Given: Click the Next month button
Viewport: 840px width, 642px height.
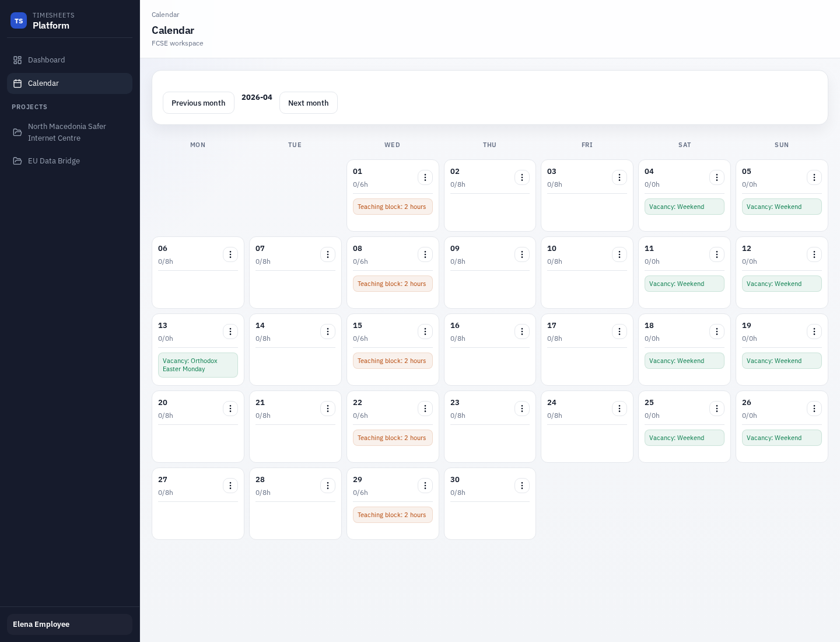Looking at the screenshot, I should point(309,103).
